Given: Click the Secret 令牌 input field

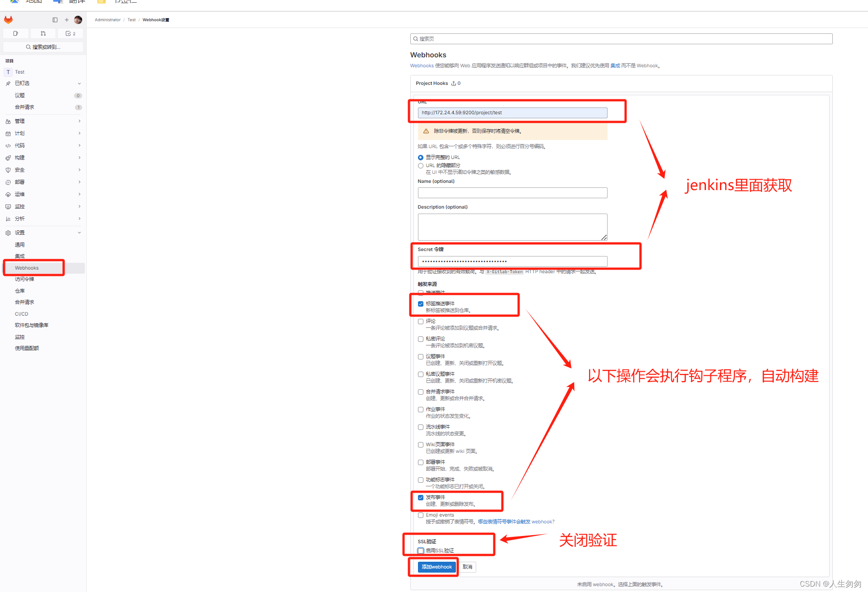Looking at the screenshot, I should click(x=512, y=261).
